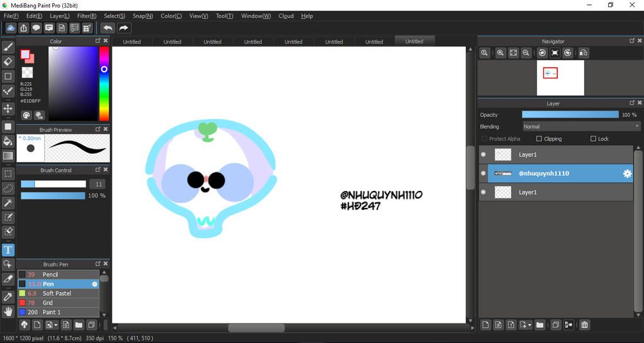
Task: Select the Text tool
Action: click(8, 250)
